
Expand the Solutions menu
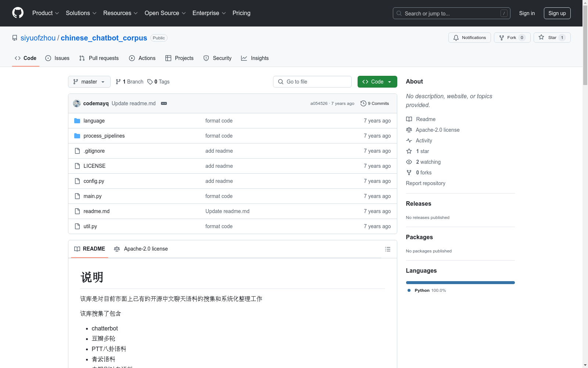[x=81, y=13]
